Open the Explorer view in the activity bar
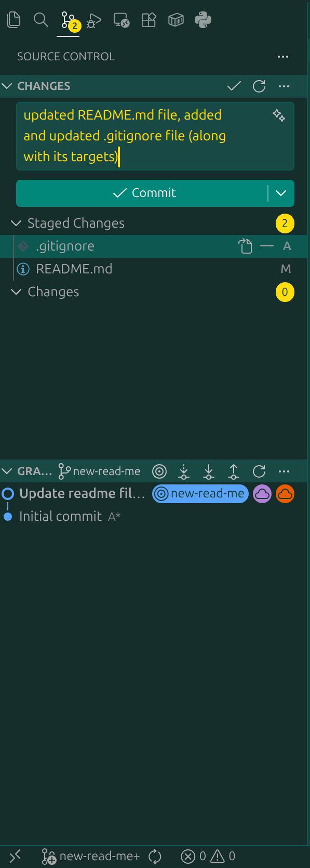 (14, 20)
